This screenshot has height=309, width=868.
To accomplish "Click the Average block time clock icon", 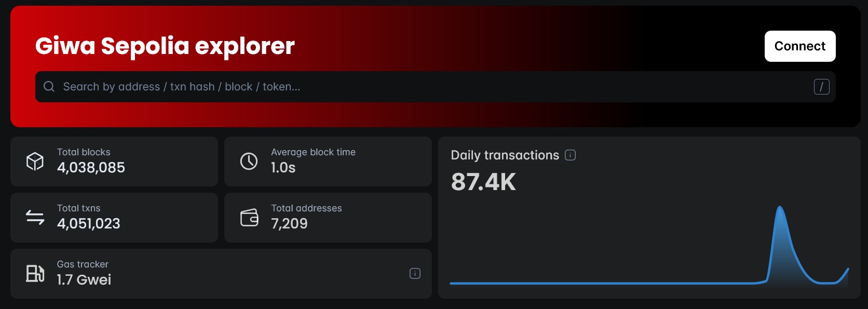I will (x=249, y=162).
